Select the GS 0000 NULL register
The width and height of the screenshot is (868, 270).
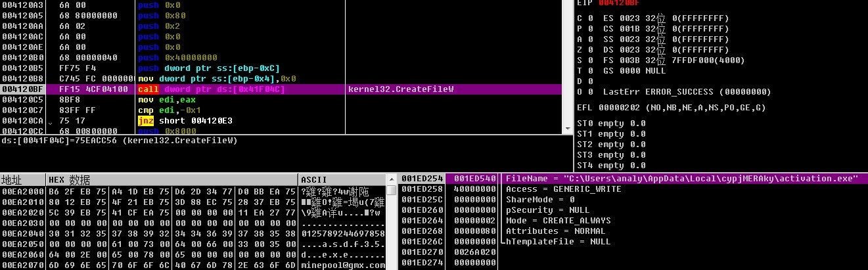point(634,71)
